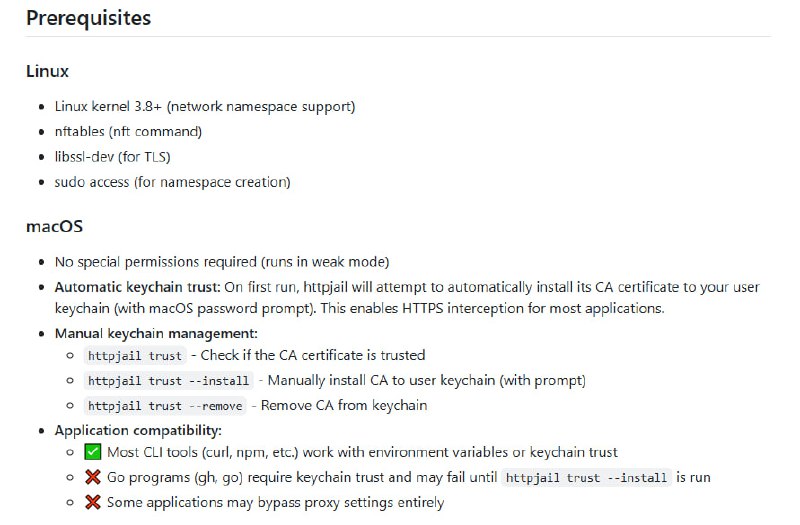Click inline "httpjail trust --install" in Go programs line

click(586, 478)
